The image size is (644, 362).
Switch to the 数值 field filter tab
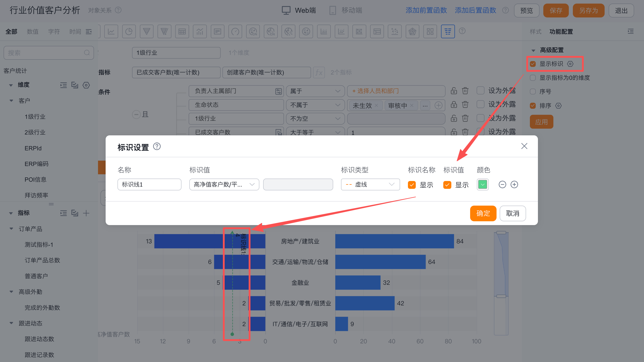[x=32, y=32]
